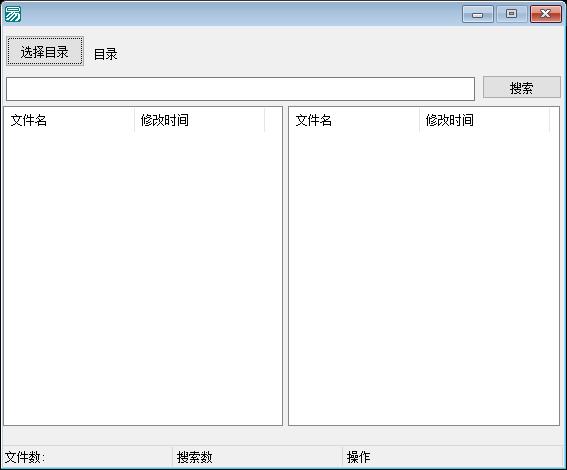The image size is (567, 470).
Task: Click the app icon in title bar
Action: (x=13, y=14)
